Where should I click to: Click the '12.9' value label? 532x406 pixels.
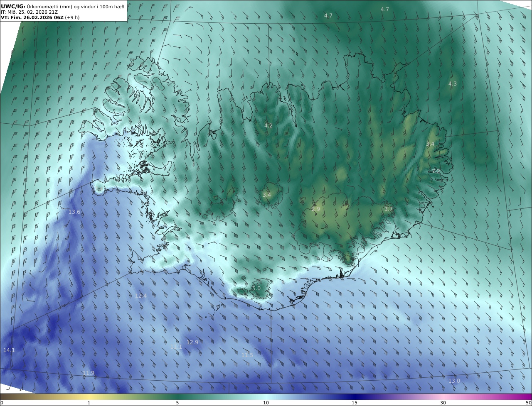pos(192,342)
